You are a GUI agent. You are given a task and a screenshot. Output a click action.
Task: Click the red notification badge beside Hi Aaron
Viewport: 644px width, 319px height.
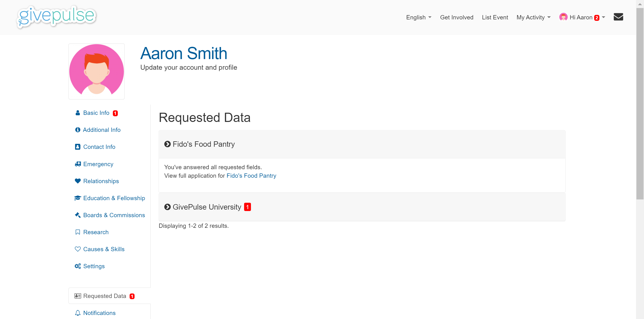[x=597, y=18]
